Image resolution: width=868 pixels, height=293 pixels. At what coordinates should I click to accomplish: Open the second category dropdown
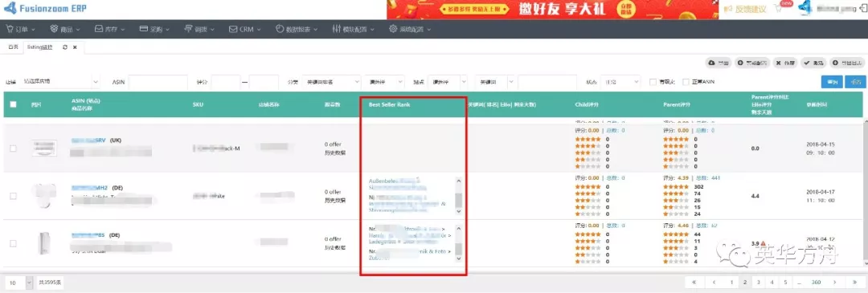pyautogui.click(x=384, y=82)
